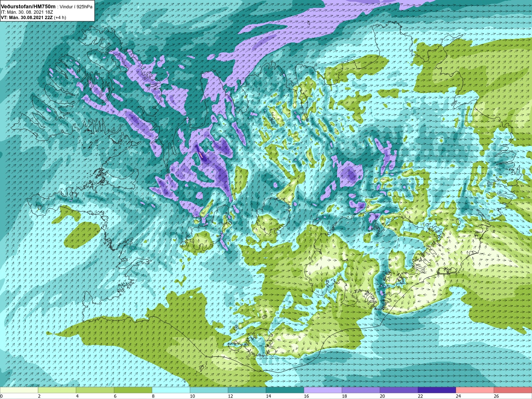This screenshot has height=399, width=532.
Task: Click the legend value label '26'
Action: tap(496, 397)
